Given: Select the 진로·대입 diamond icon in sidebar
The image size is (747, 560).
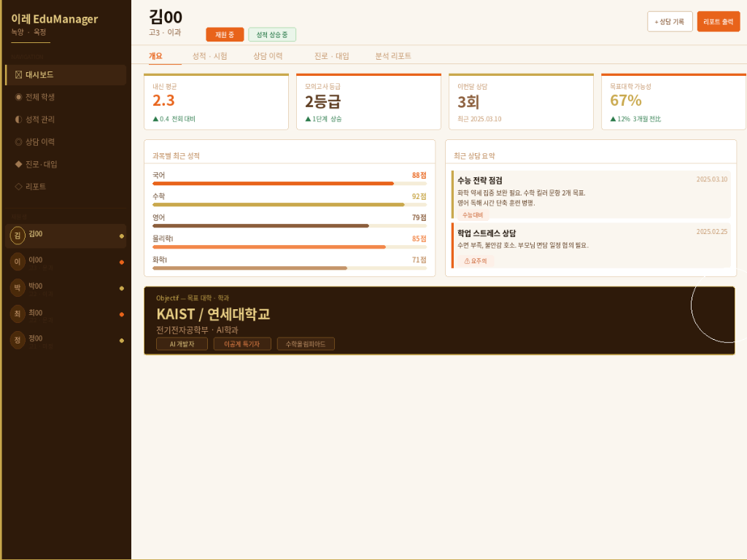Looking at the screenshot, I should (19, 164).
